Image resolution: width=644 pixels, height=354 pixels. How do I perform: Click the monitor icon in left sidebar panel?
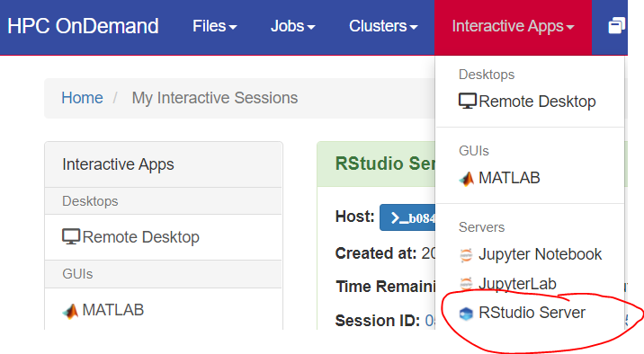[x=71, y=236]
